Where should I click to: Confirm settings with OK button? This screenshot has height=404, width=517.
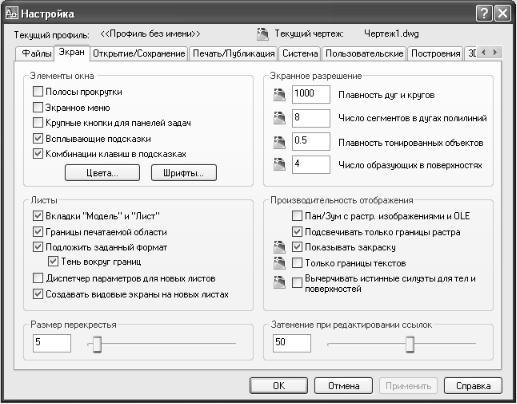point(279,386)
